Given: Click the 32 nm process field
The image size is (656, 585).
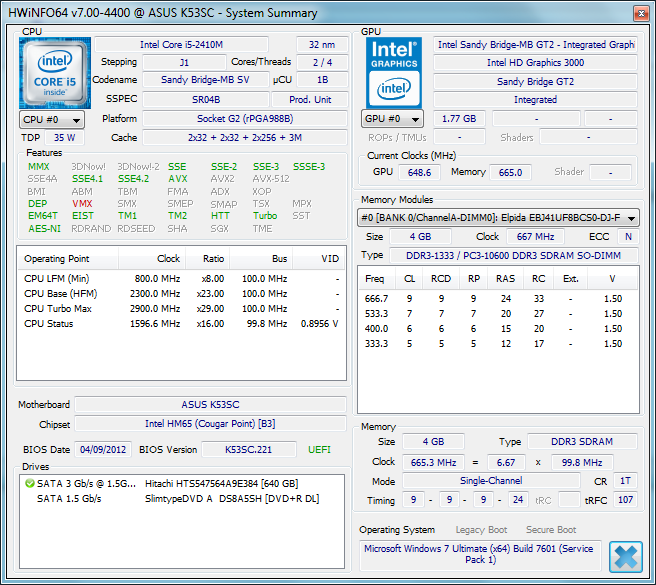Looking at the screenshot, I should click(322, 45).
